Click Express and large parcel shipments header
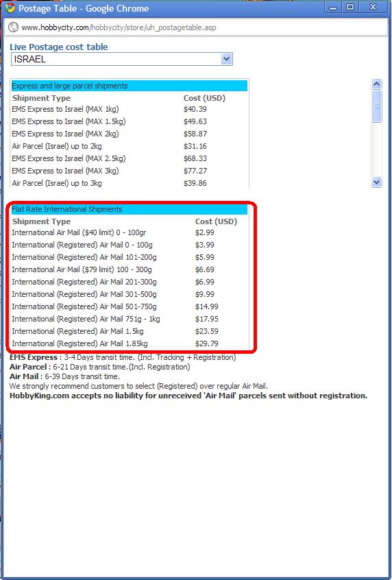The width and height of the screenshot is (392, 580). click(x=130, y=86)
